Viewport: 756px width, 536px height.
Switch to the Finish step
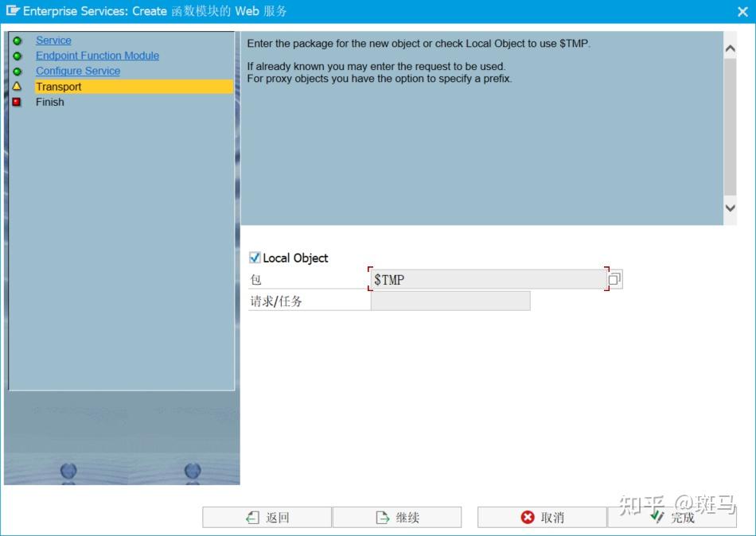pos(49,102)
